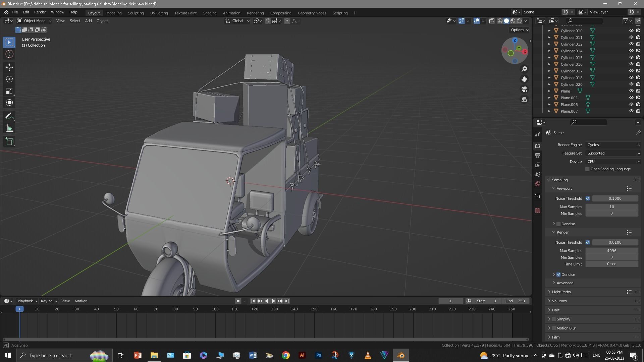
Task: Launch Blender from the taskbar
Action: (x=401, y=355)
